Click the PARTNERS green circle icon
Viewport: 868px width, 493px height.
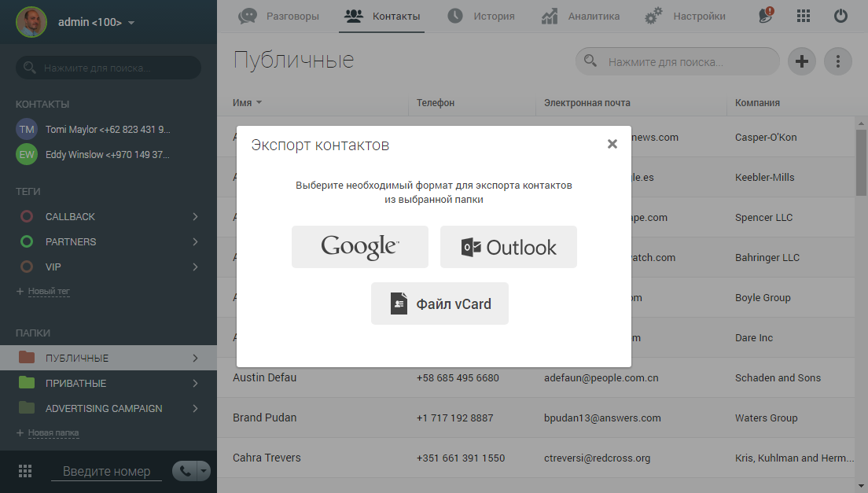[x=27, y=242]
